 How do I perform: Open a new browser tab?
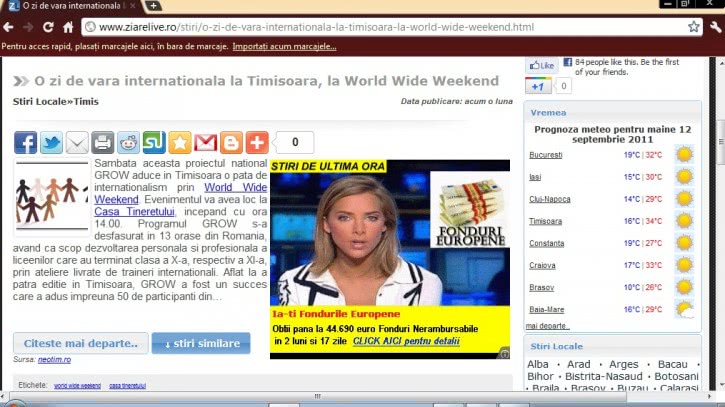point(153,7)
